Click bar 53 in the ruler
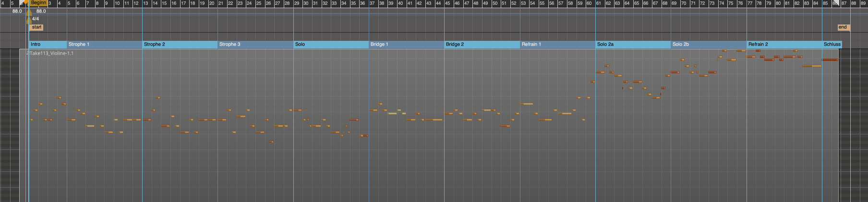The height and width of the screenshot is (202, 868). tap(523, 3)
